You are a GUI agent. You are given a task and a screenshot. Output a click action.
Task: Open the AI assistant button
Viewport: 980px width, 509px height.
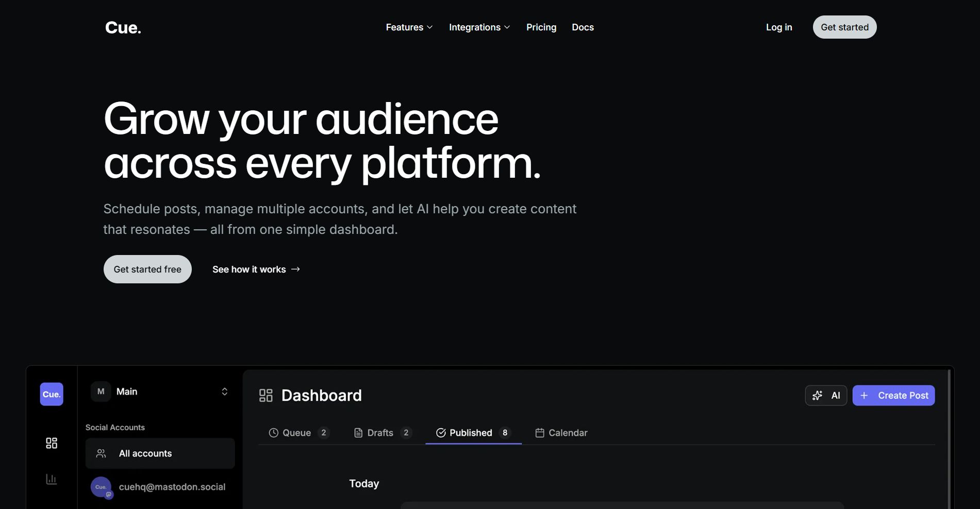click(826, 395)
